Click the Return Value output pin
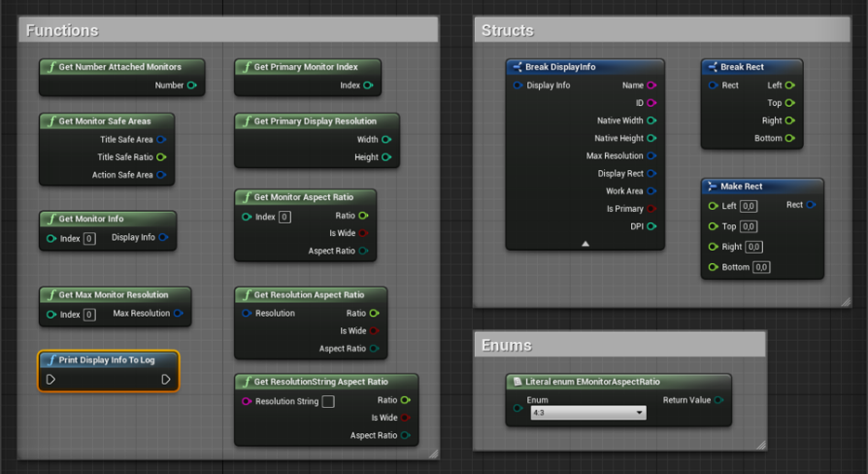The width and height of the screenshot is (868, 474). 718,400
